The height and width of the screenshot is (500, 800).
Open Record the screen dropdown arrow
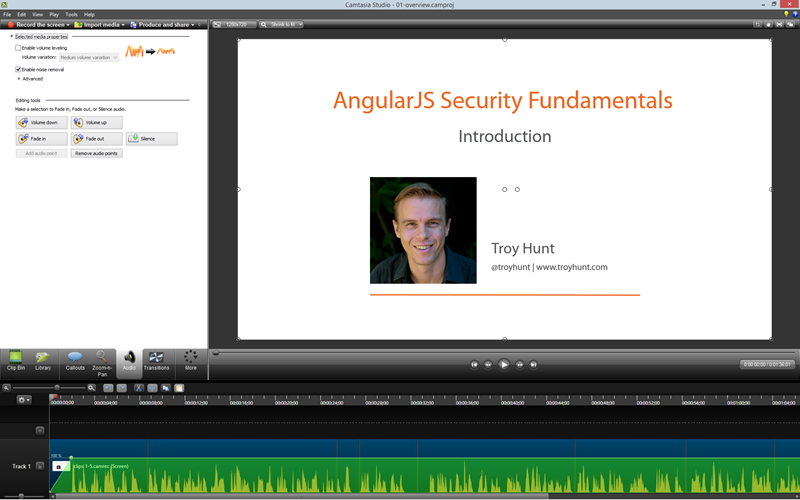point(68,24)
